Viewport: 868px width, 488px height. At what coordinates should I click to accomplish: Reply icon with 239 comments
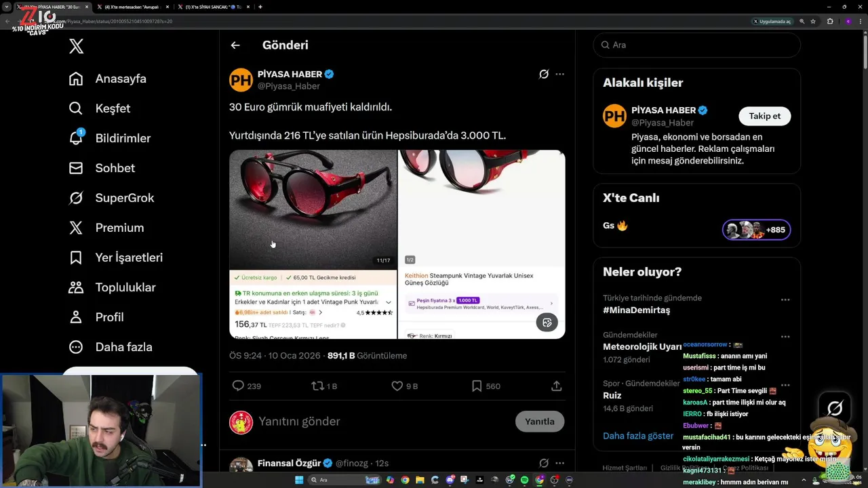(x=238, y=386)
